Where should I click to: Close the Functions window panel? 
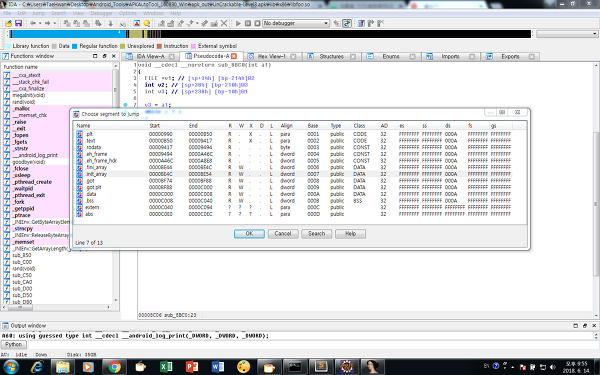114,56
